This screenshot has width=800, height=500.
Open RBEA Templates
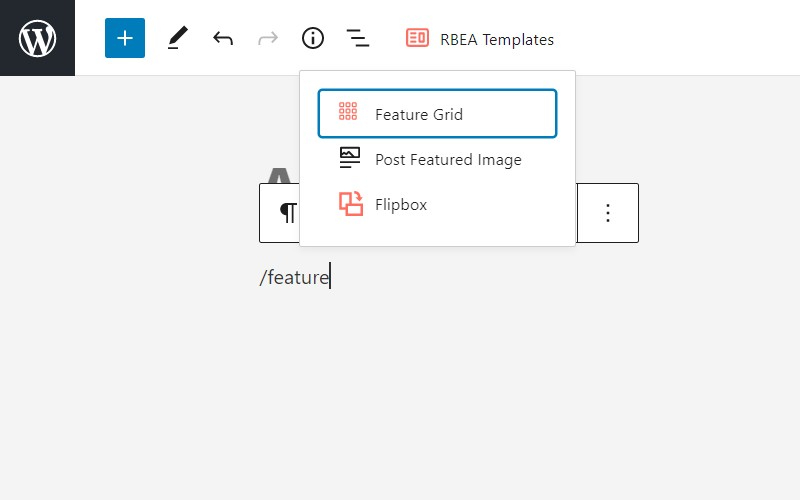(x=496, y=40)
